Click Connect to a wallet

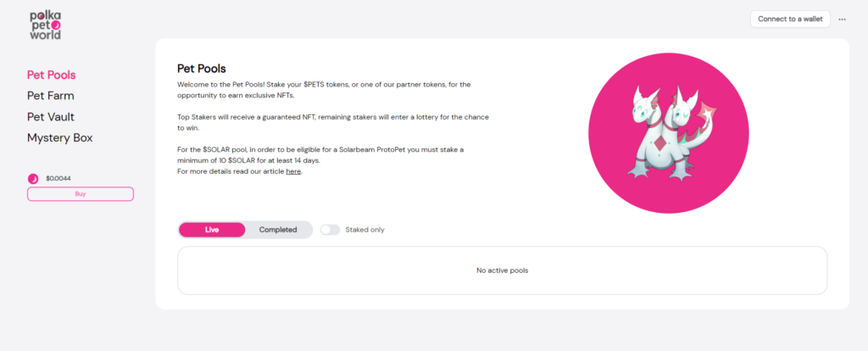coord(790,19)
